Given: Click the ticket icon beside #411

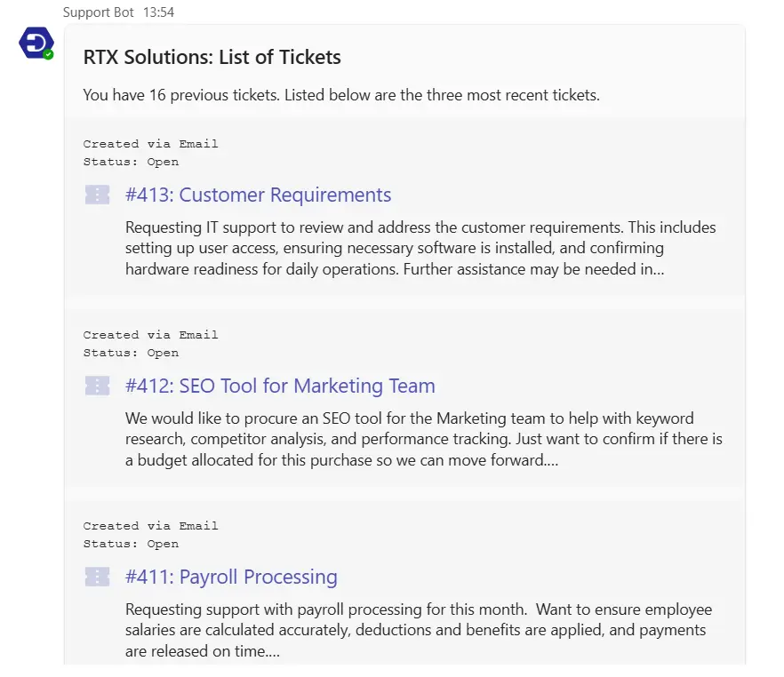Looking at the screenshot, I should [x=98, y=577].
